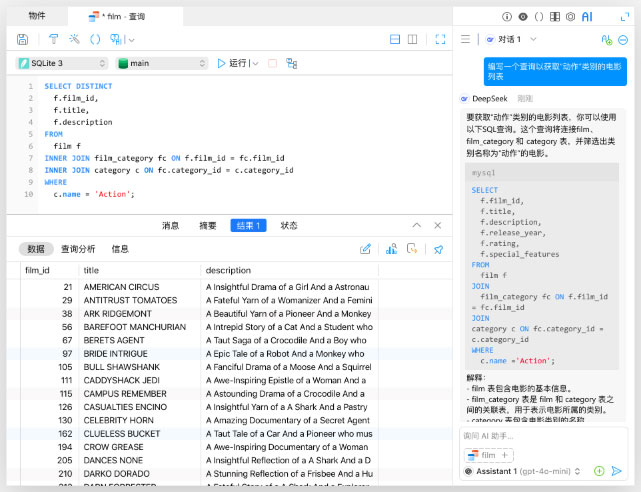Click the pin result icon
Viewport: 641px width, 492px height.
(x=438, y=249)
